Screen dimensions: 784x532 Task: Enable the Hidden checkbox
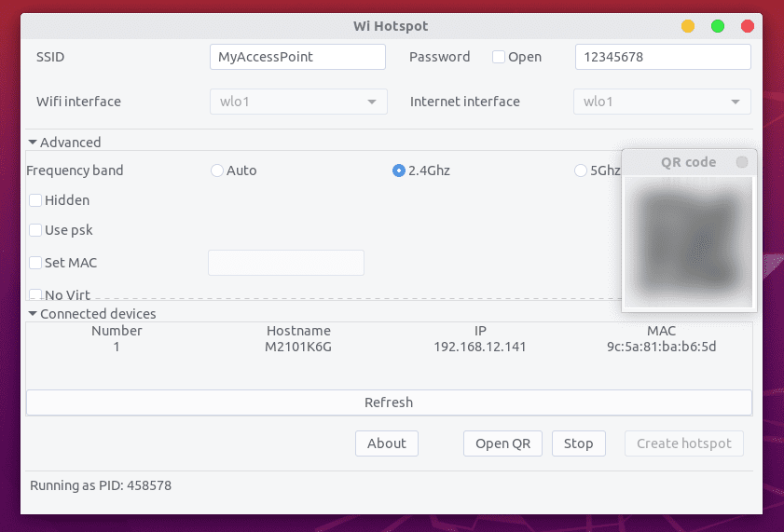(x=35, y=200)
